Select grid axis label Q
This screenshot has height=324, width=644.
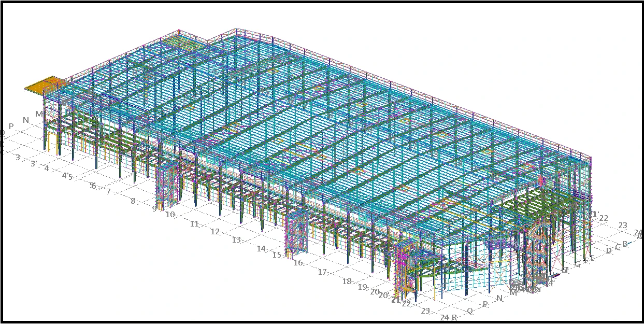[470, 311]
